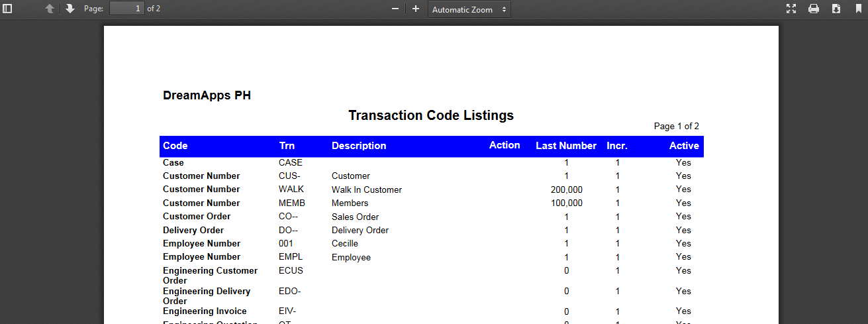Click the Walk In Customer description
Viewport: 868px width, 324px height.
367,189
